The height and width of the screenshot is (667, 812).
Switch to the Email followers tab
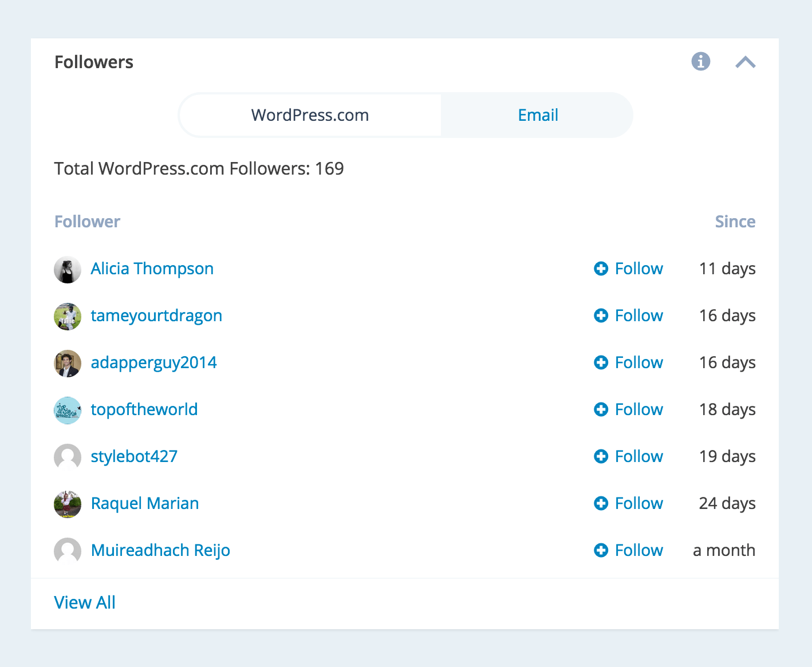click(538, 115)
